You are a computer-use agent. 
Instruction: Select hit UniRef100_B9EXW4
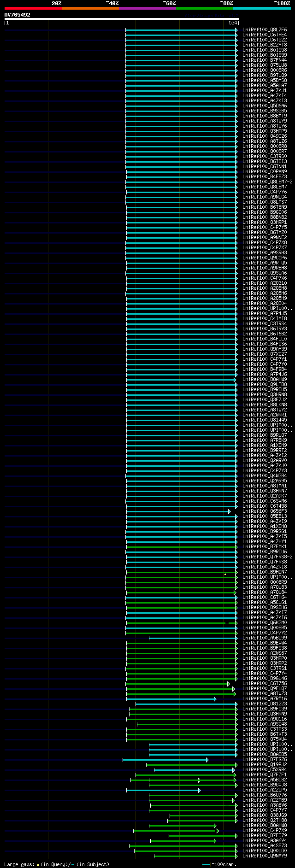click(265, 643)
